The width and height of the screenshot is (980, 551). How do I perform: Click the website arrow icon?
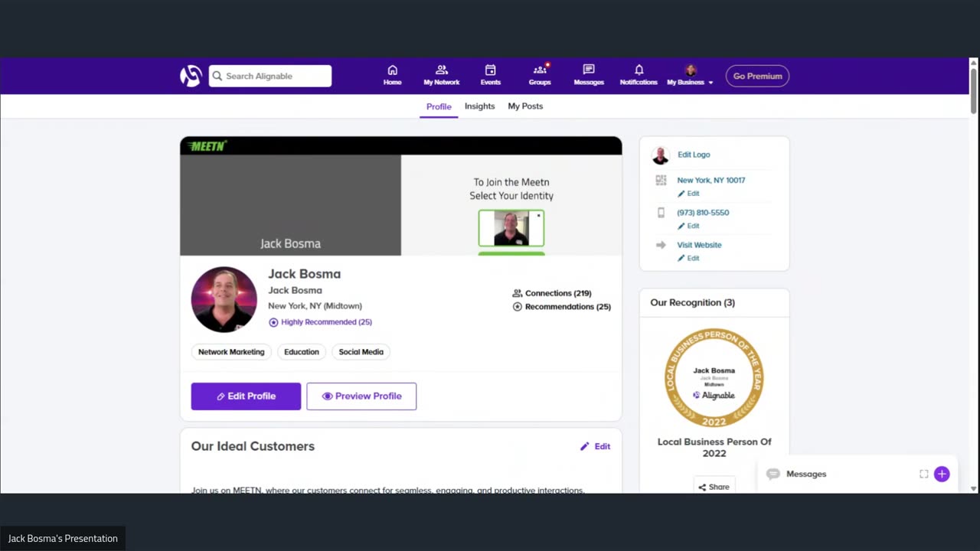pos(661,245)
